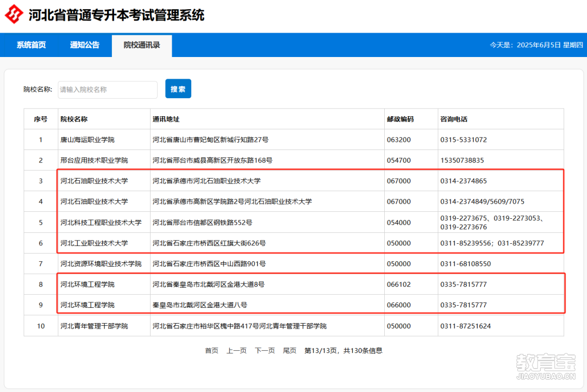
Task: Click the address 河北省石家庄市桥西区中山西路901号
Action: (209, 263)
